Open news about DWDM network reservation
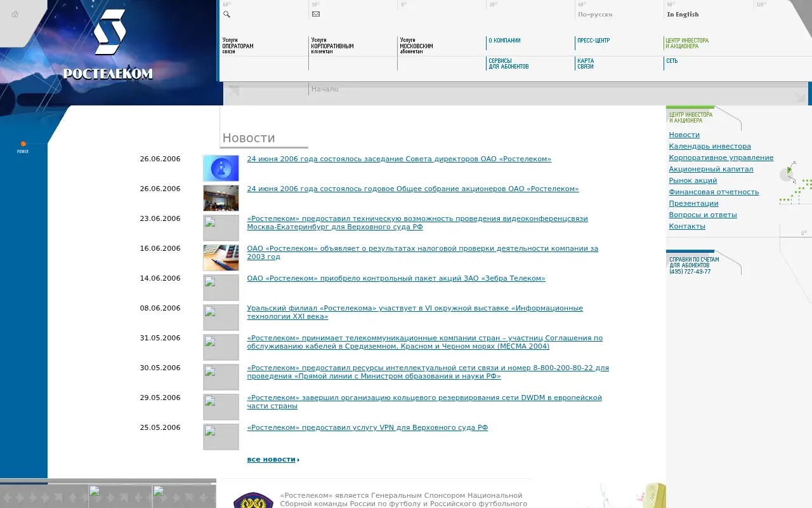812x508 pixels. [x=424, y=401]
